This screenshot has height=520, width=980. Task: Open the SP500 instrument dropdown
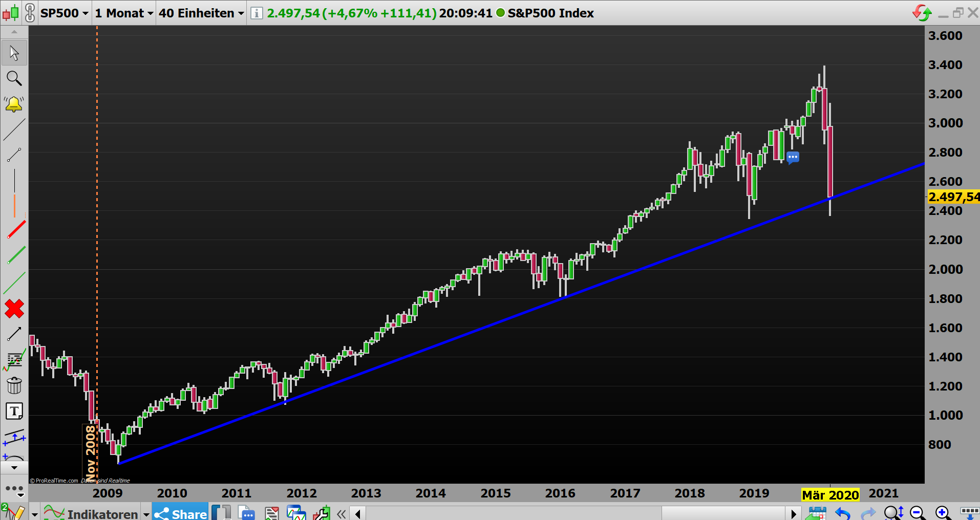click(x=64, y=13)
